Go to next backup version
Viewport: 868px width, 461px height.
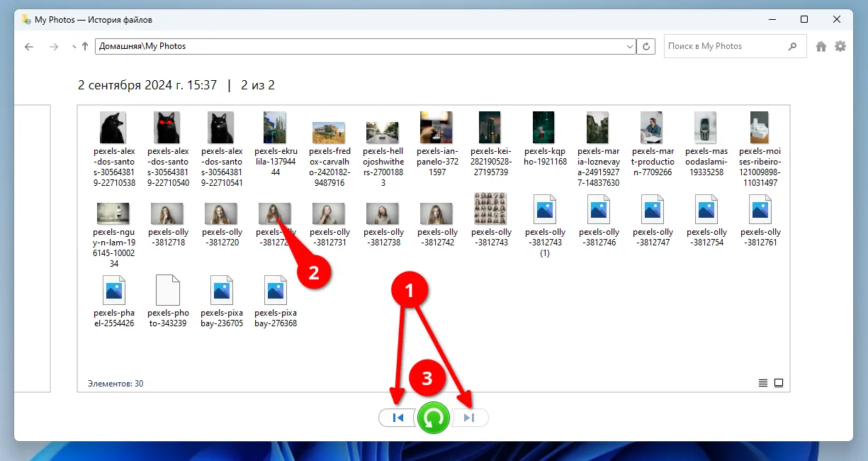click(469, 418)
